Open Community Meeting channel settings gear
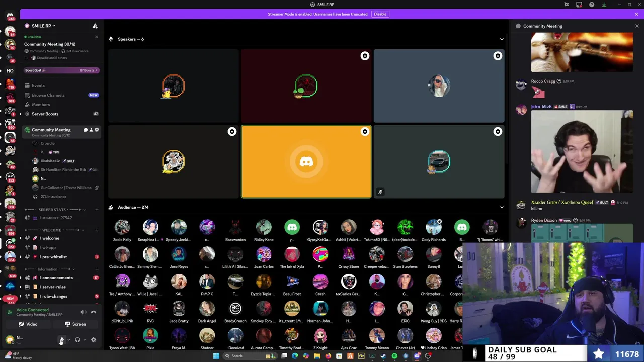Screen dimensions: 644x362 point(97,130)
